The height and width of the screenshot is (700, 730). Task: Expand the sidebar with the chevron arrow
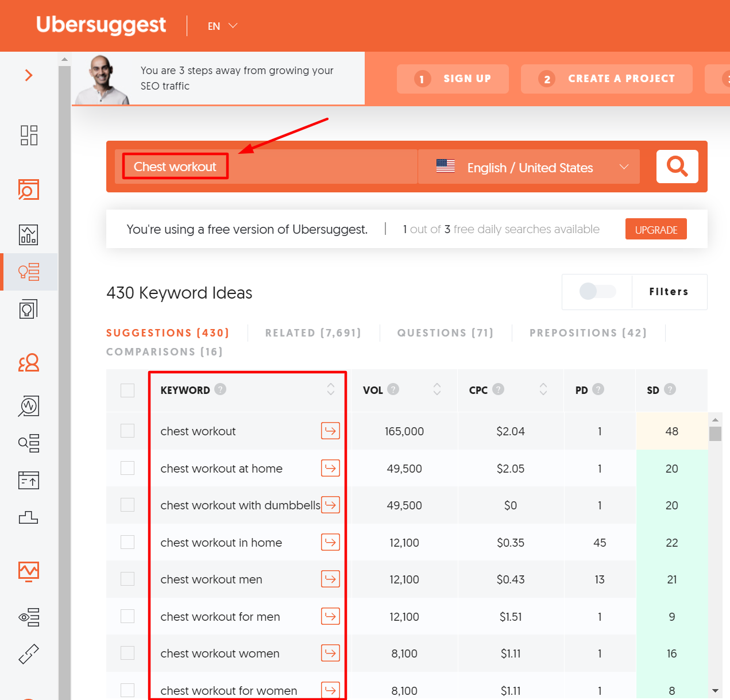[29, 75]
